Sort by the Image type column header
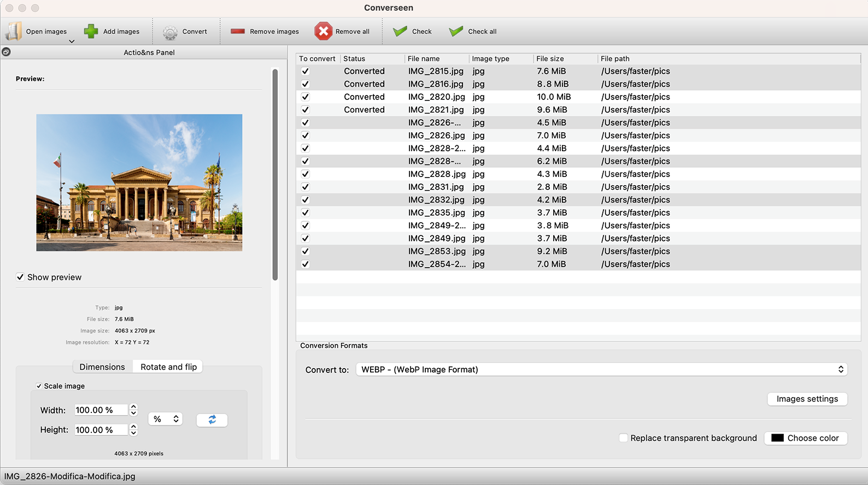Screen dimensions: 868x485 coord(501,58)
